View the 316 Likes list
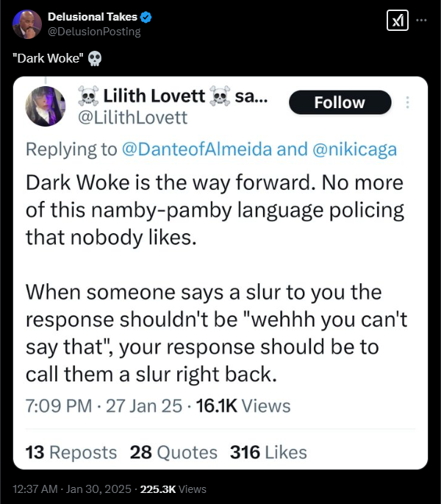441x504 pixels. point(268,452)
